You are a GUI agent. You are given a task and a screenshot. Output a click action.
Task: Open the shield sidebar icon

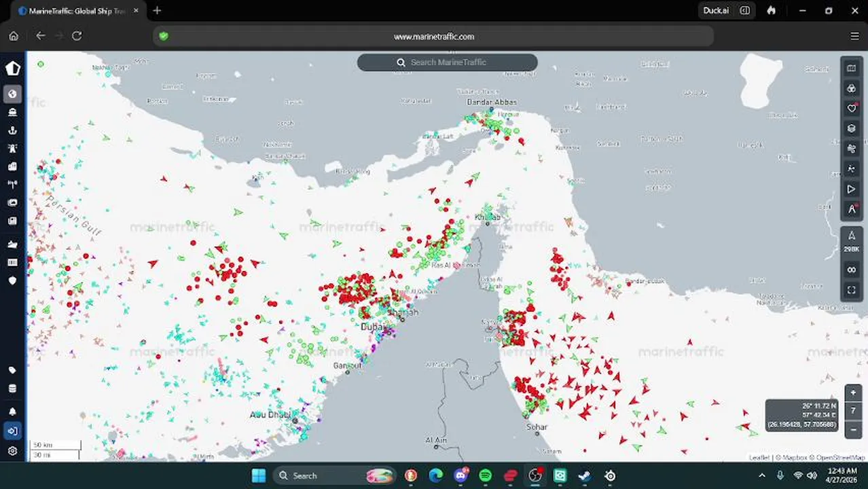(x=12, y=280)
